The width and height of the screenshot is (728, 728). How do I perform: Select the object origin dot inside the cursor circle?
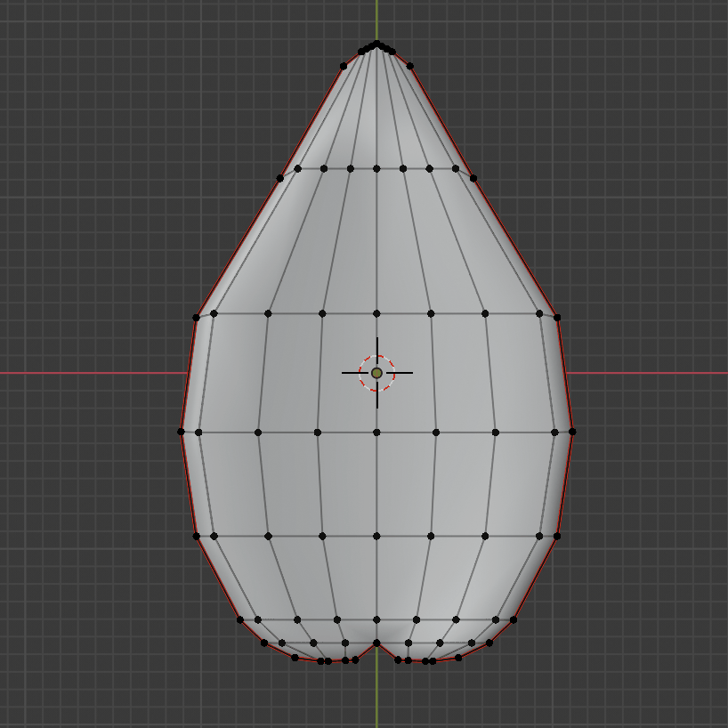coord(377,373)
